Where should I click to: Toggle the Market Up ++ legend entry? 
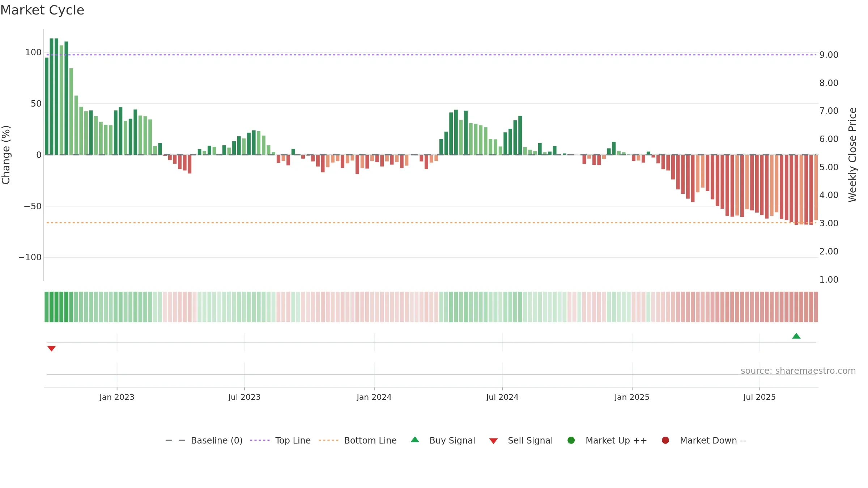click(607, 440)
